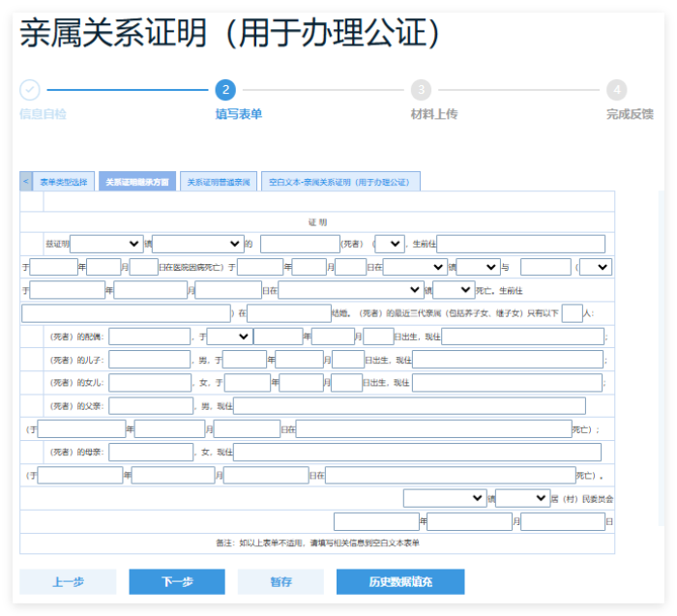677x616 pixels.
Task: Click the left arrow beside the form tabs
Action: click(x=26, y=182)
